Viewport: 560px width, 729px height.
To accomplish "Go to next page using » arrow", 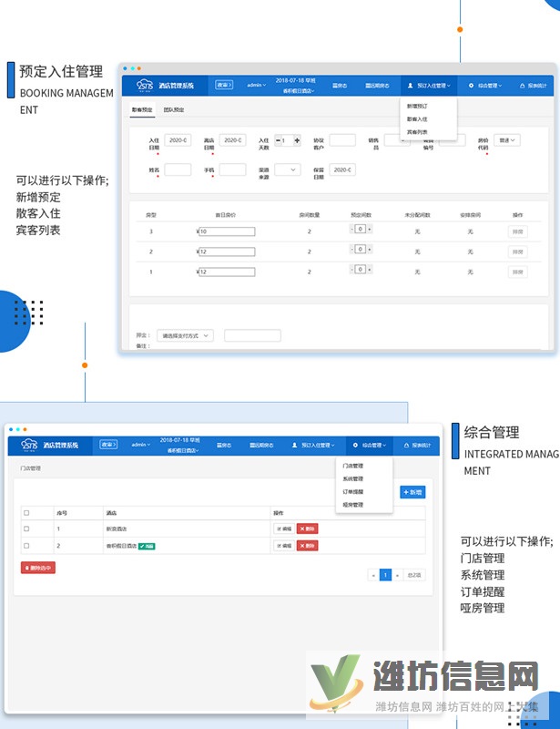I will coord(397,575).
